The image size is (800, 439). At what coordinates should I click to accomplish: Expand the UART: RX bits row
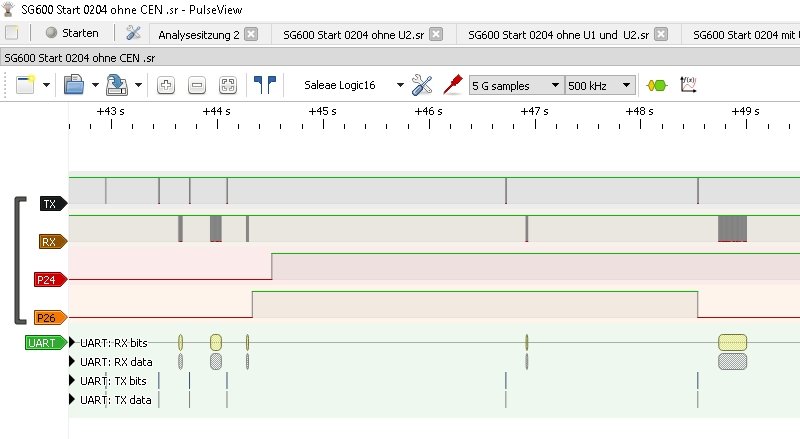pyautogui.click(x=72, y=343)
